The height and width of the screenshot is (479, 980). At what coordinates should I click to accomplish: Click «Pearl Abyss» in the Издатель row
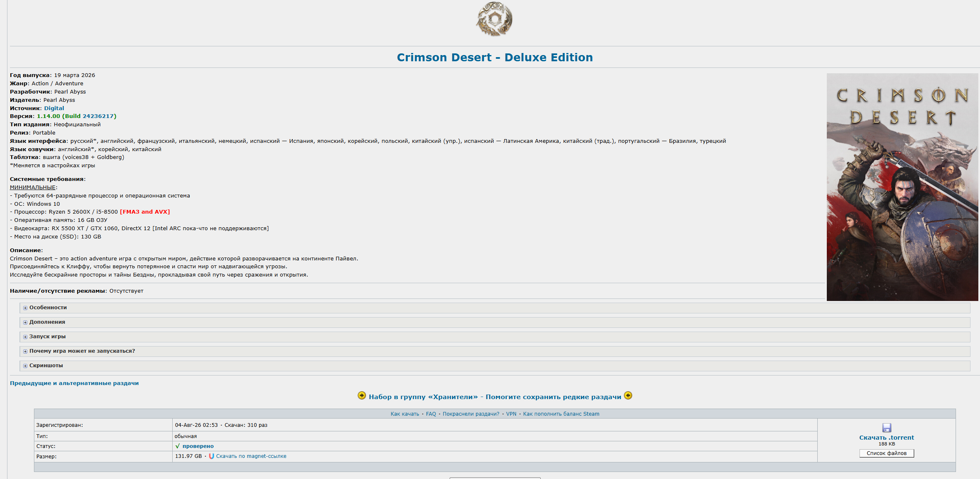pyautogui.click(x=59, y=100)
